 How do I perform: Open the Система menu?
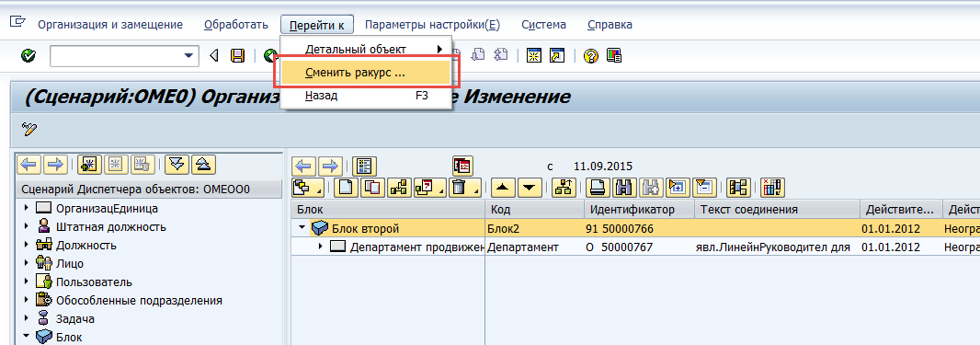coord(543,25)
